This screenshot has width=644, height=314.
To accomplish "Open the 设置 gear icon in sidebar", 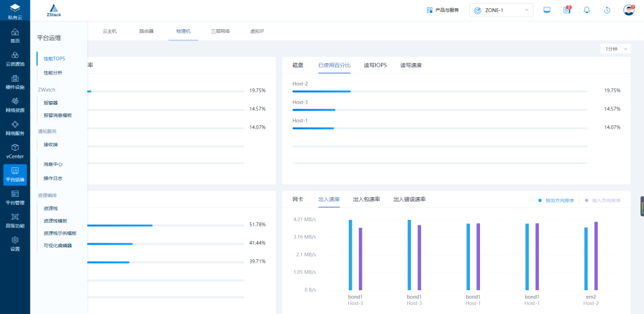I will pos(15,240).
